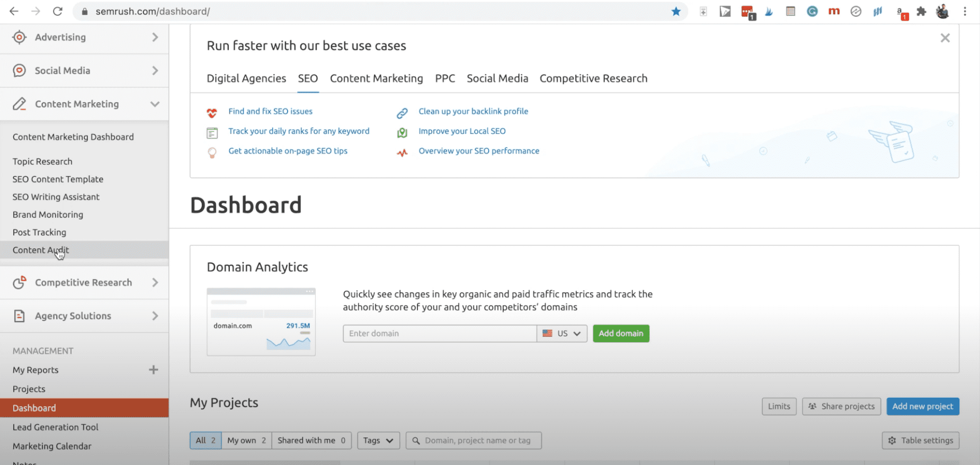This screenshot has width=980, height=465.
Task: Click the red 'm' extension icon
Action: click(x=834, y=11)
